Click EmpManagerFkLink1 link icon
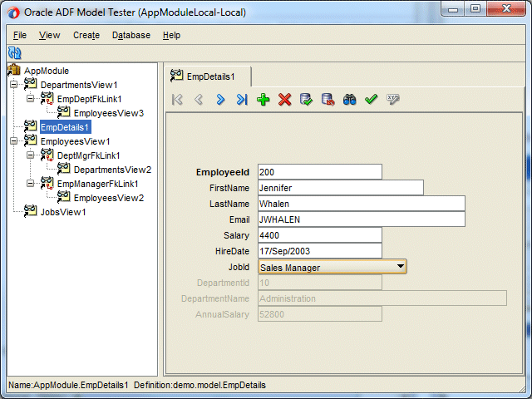 47,183
